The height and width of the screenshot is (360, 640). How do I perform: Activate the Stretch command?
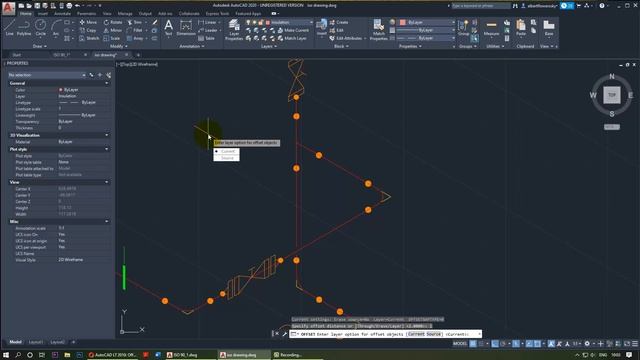pos(89,38)
